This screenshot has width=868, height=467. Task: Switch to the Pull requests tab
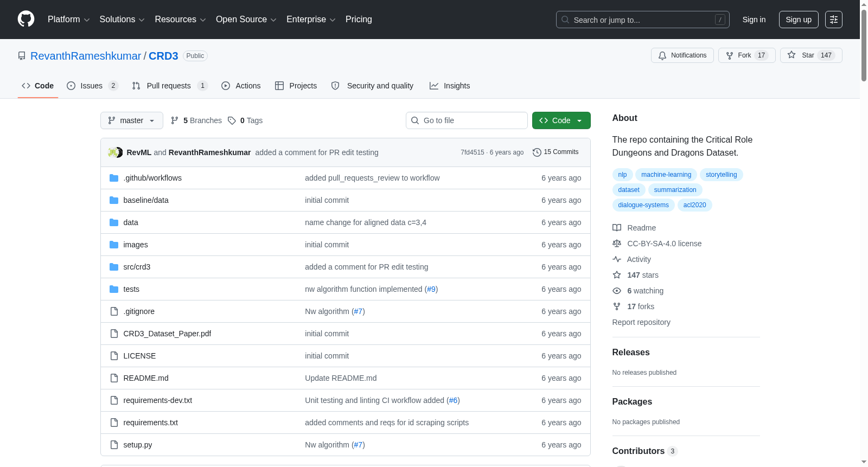(170, 86)
